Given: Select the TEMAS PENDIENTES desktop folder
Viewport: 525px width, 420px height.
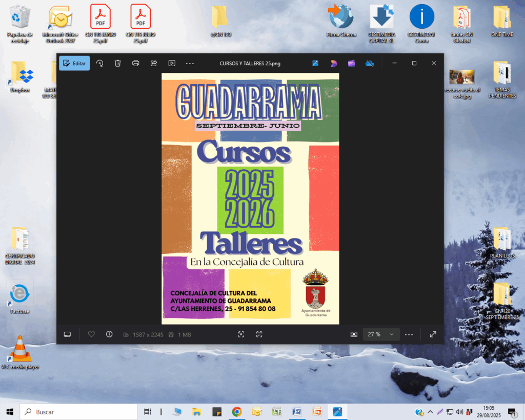Looking at the screenshot, I should 502,79.
